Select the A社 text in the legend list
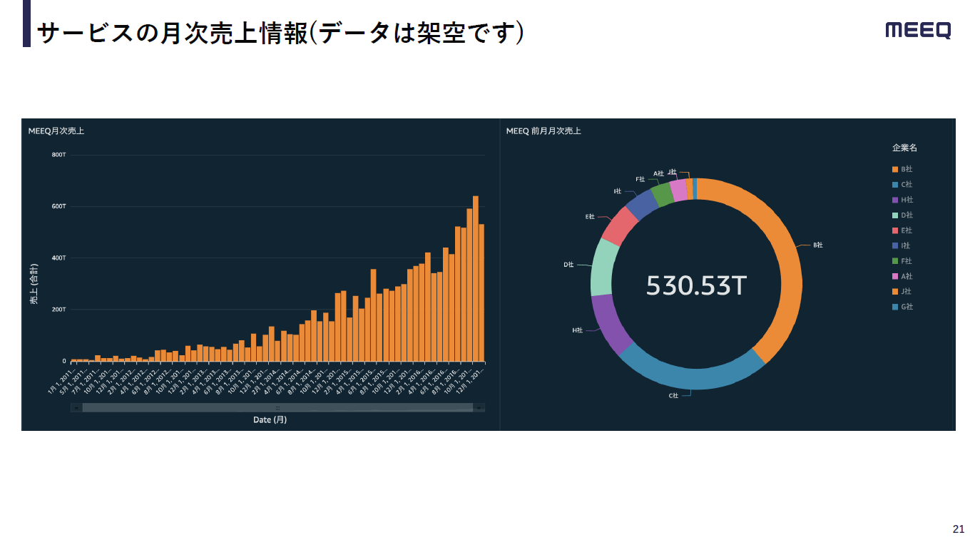This screenshot has height=545, width=980. point(907,277)
